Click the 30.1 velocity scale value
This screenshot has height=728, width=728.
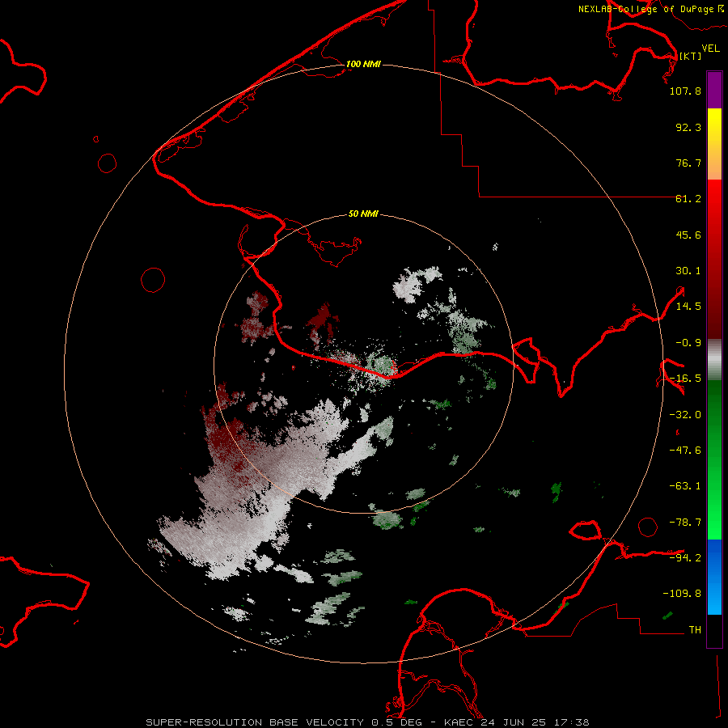click(x=688, y=271)
